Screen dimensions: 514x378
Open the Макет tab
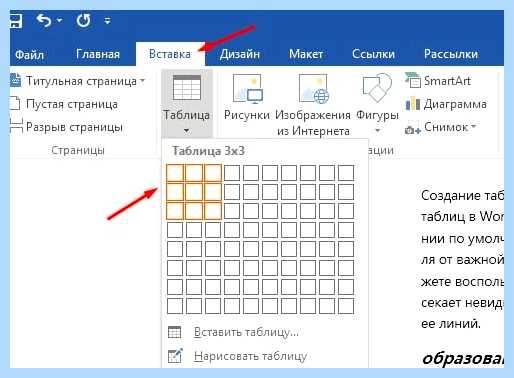tap(306, 54)
